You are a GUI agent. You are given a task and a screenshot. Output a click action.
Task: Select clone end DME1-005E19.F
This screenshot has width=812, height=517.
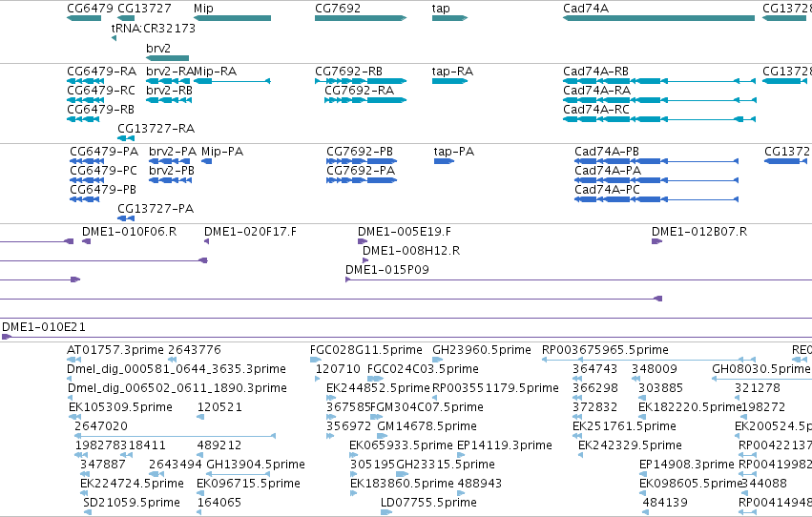point(405,232)
